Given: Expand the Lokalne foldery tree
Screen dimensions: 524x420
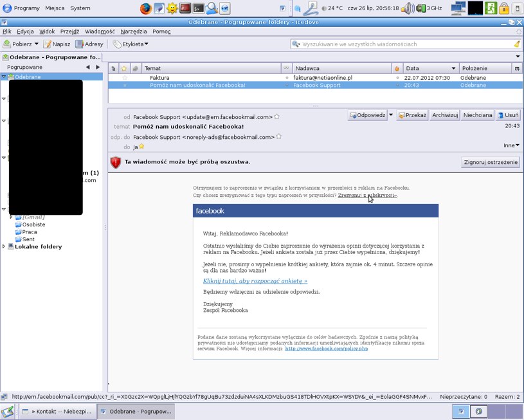Looking at the screenshot, I should (x=4, y=246).
